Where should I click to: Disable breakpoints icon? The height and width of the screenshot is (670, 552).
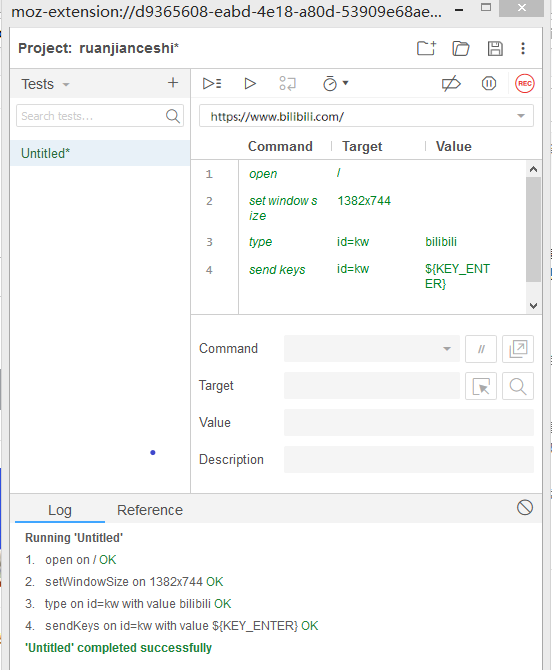click(451, 83)
